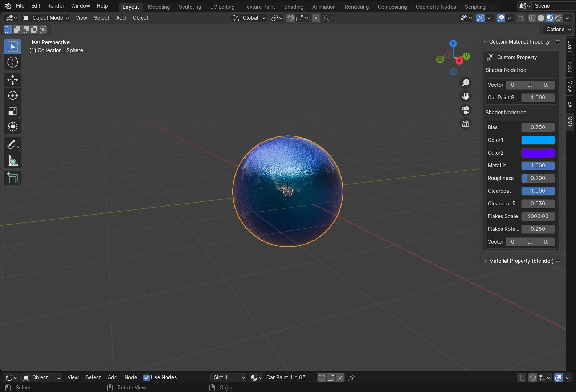Switch to the Shading workspace tab

pos(294,7)
